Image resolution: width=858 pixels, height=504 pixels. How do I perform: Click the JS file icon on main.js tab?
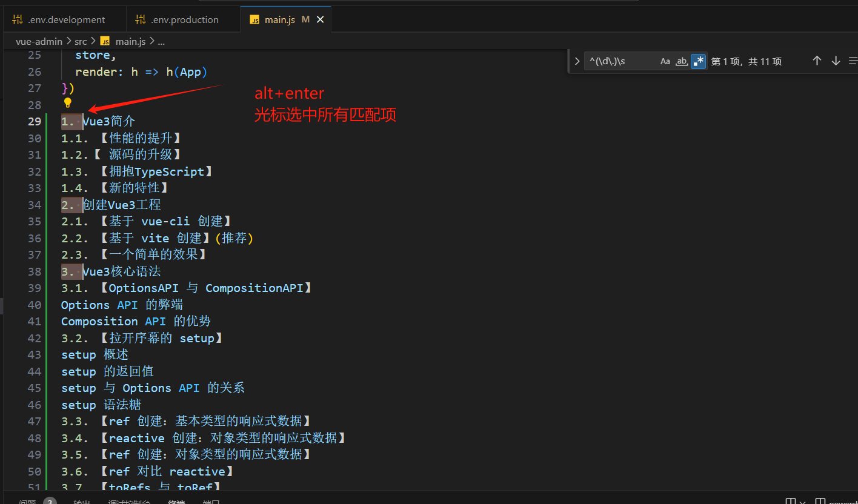[x=254, y=20]
